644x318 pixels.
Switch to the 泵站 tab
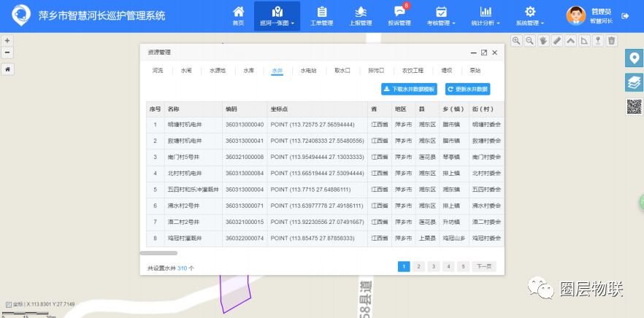(x=475, y=71)
